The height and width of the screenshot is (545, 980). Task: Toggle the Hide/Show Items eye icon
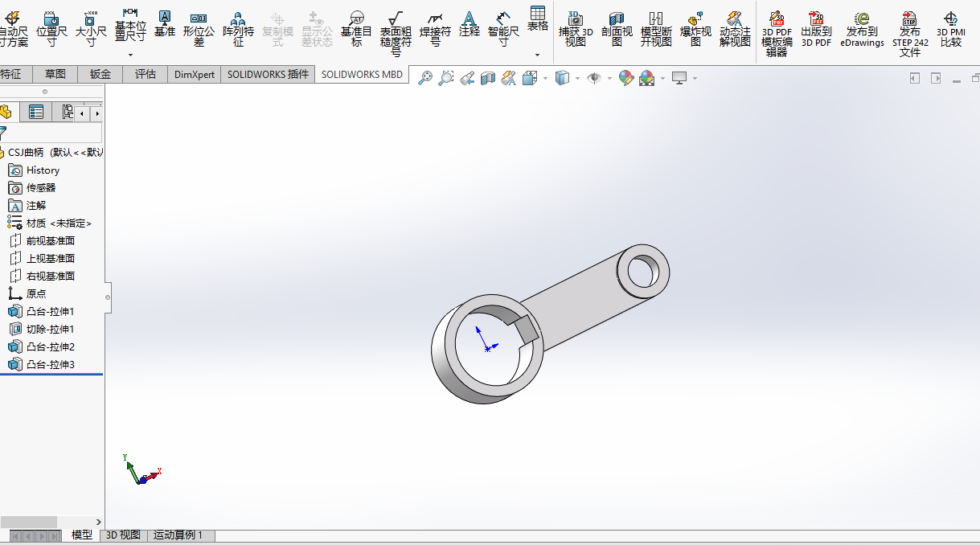(594, 78)
